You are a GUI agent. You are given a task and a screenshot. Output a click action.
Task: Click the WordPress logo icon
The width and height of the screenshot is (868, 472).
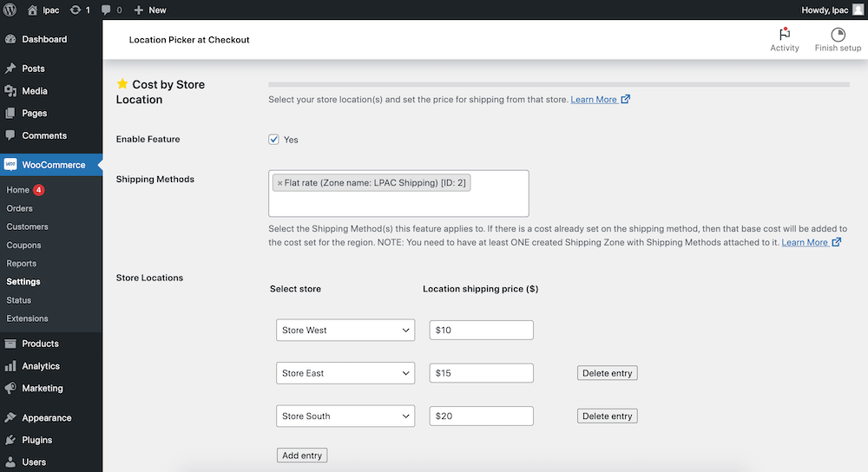[10, 10]
